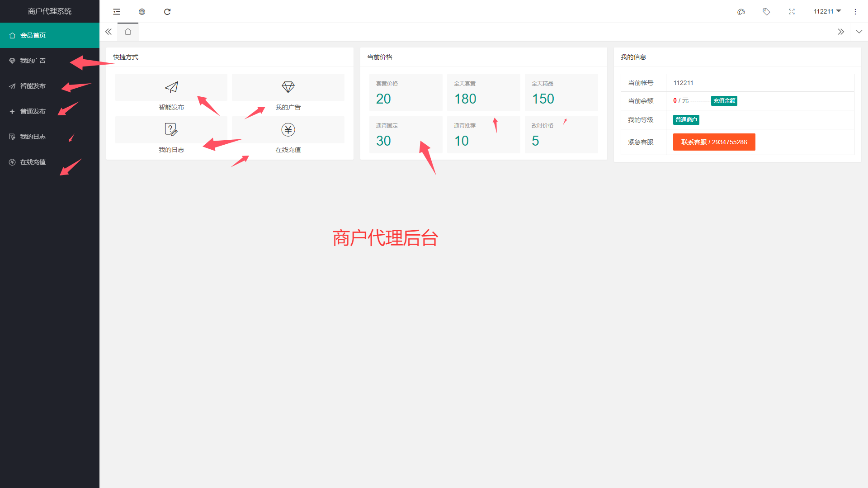Click the 我的日志 shortcut label
Screen dimensions: 868x488
pos(171,150)
